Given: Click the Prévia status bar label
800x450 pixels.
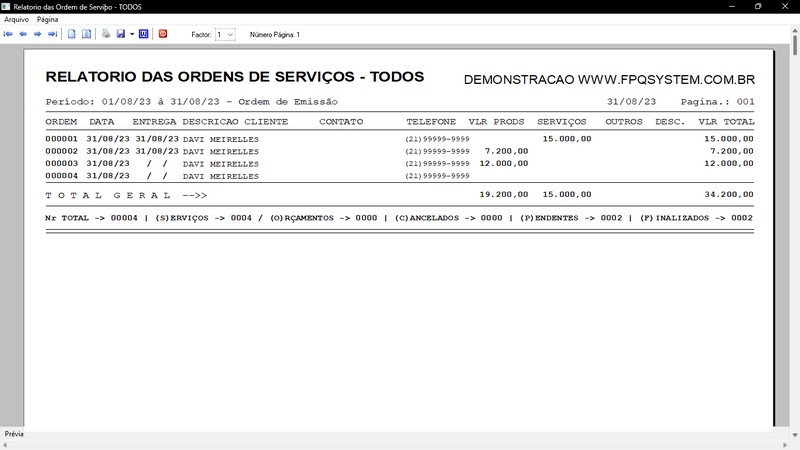Looking at the screenshot, I should pyautogui.click(x=14, y=434).
